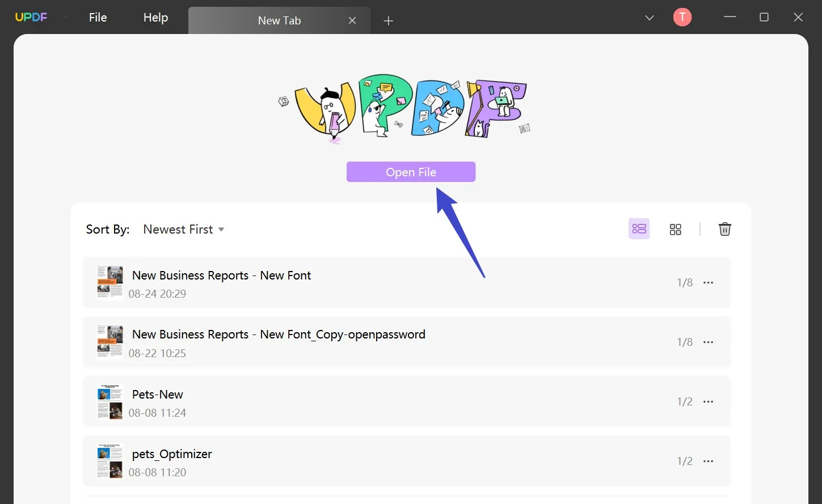Click the trash icon to clear recent files
Viewport: 822px width, 504px height.
click(725, 229)
